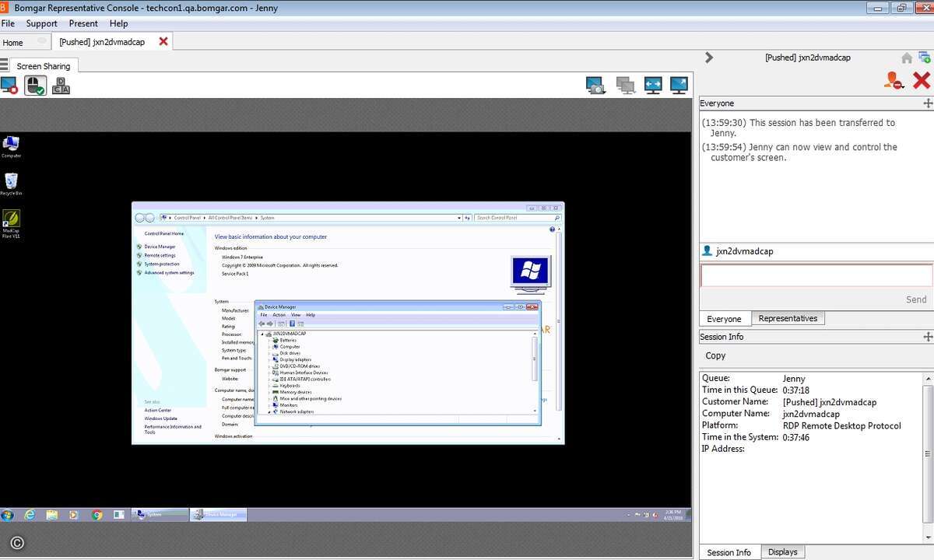The width and height of the screenshot is (934, 560).
Task: Open the Support menu
Action: click(42, 23)
